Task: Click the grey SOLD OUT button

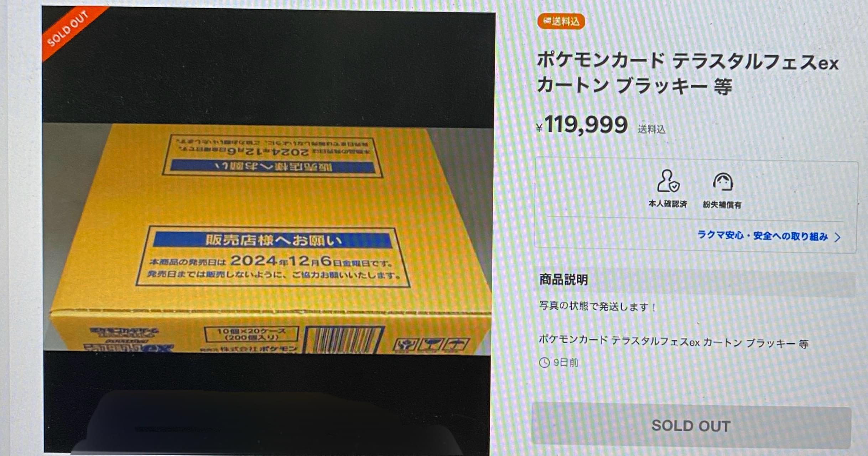Action: pos(691,426)
